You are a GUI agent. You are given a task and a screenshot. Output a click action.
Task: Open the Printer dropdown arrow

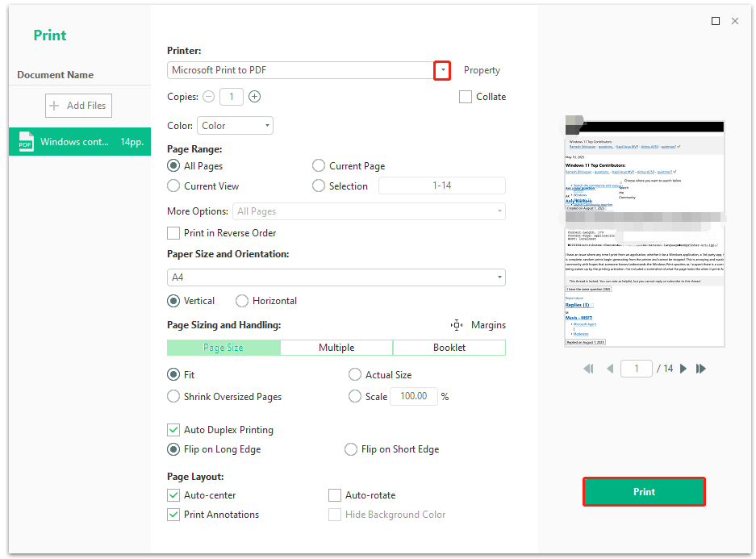pos(443,70)
